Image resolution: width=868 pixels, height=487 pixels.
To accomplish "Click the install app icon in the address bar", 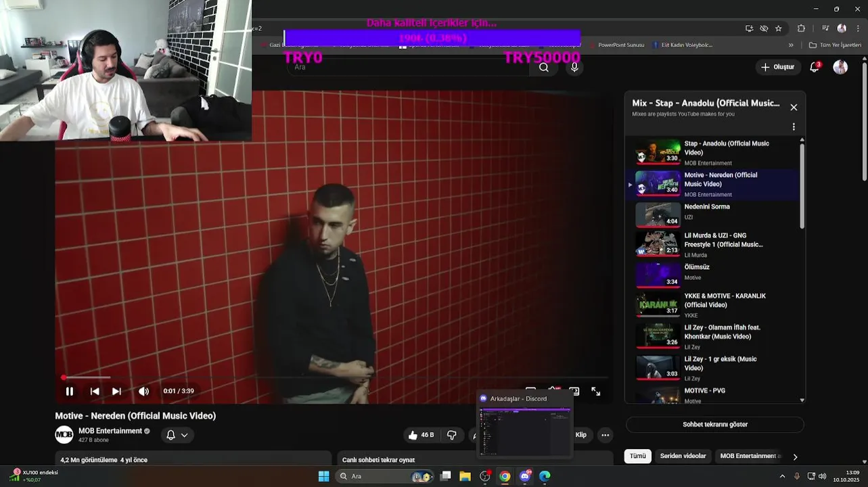I will pos(749,28).
